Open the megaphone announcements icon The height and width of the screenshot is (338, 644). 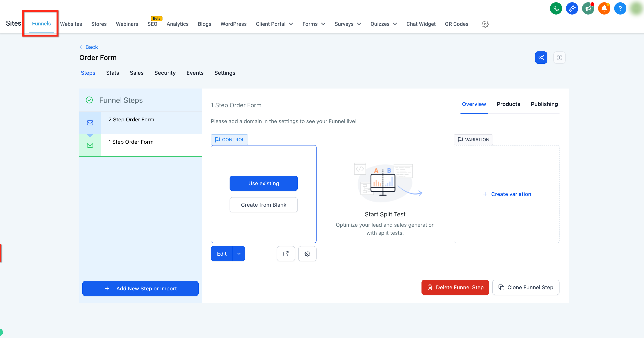coord(588,8)
